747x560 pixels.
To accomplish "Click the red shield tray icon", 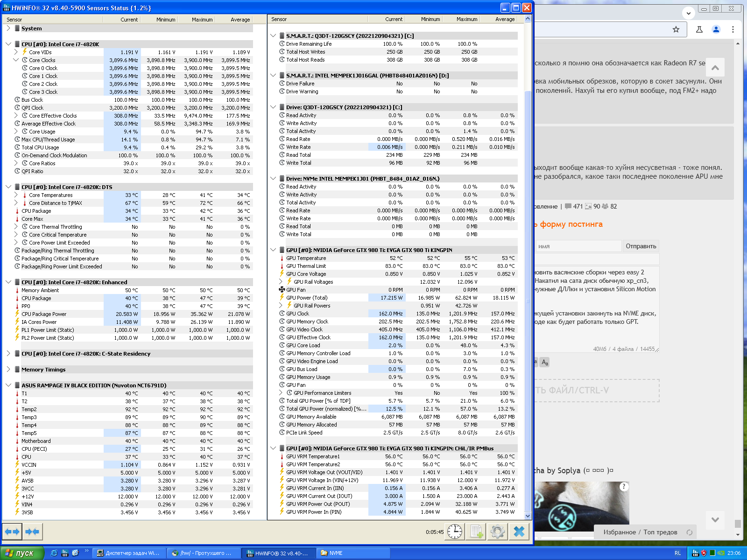I will coord(704,553).
